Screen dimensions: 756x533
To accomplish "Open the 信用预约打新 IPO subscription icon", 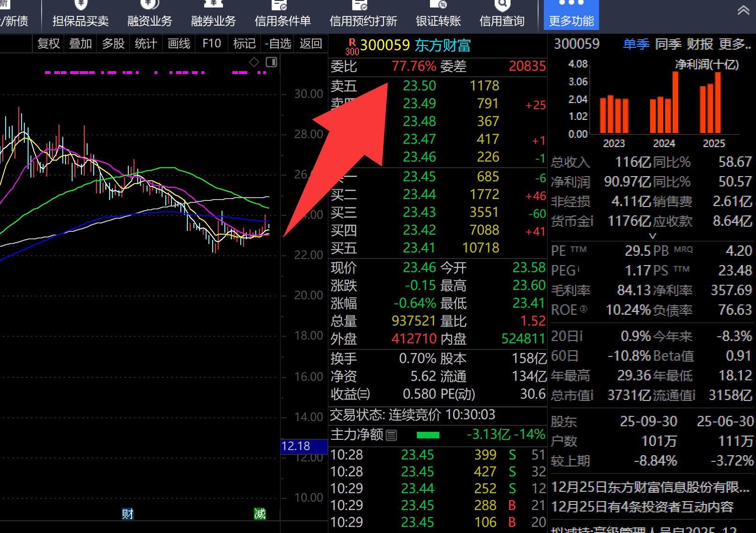I will (x=363, y=14).
